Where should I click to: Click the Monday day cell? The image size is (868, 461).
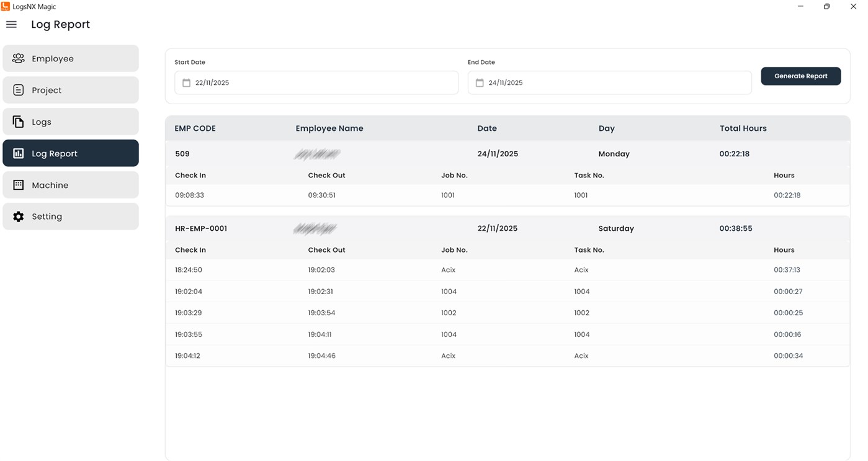pos(614,154)
